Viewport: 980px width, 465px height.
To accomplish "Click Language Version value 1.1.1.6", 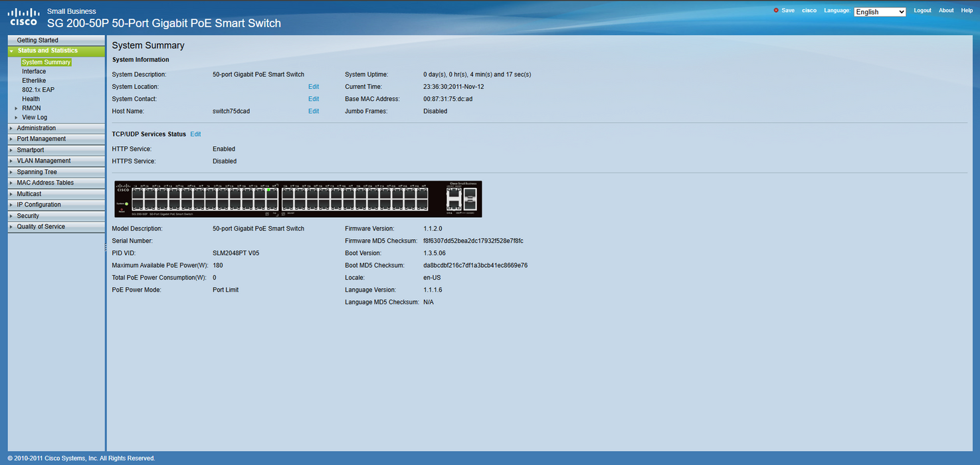I will pyautogui.click(x=433, y=290).
